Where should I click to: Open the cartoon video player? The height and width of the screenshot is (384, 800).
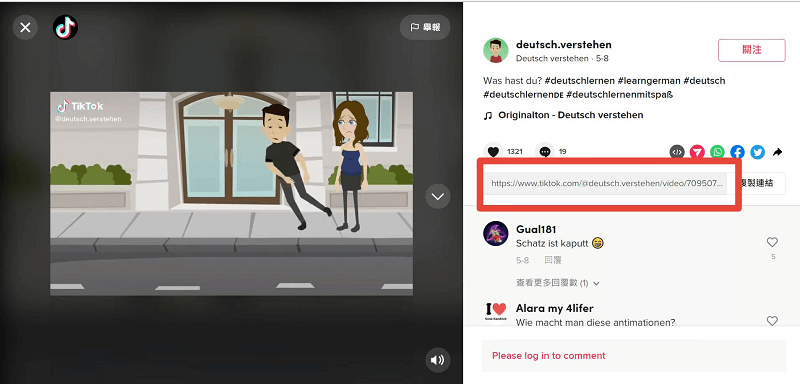232,193
